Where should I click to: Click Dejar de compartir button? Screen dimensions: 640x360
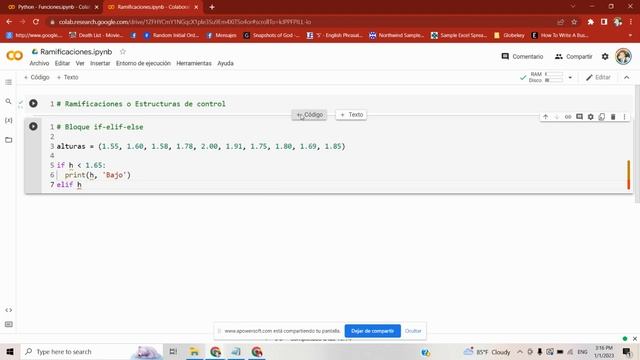point(373,331)
